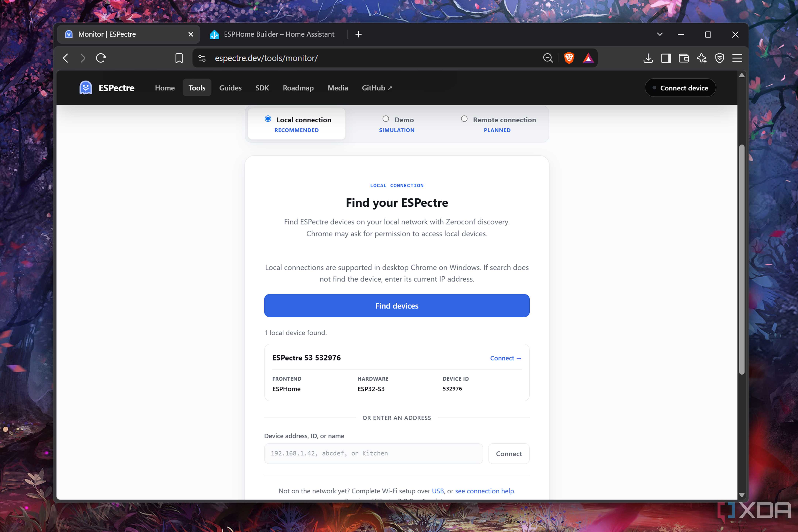798x532 pixels.
Task: Open a new browser tab
Action: click(x=359, y=34)
